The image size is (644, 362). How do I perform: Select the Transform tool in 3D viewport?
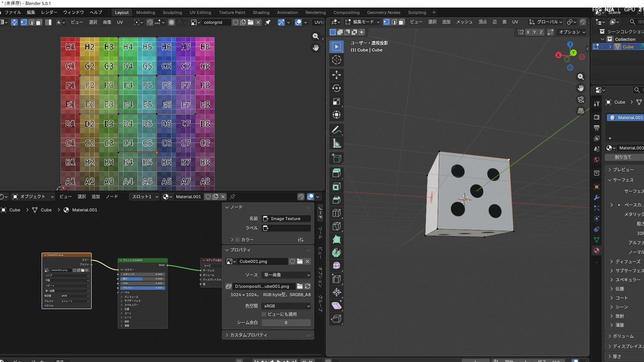click(336, 115)
